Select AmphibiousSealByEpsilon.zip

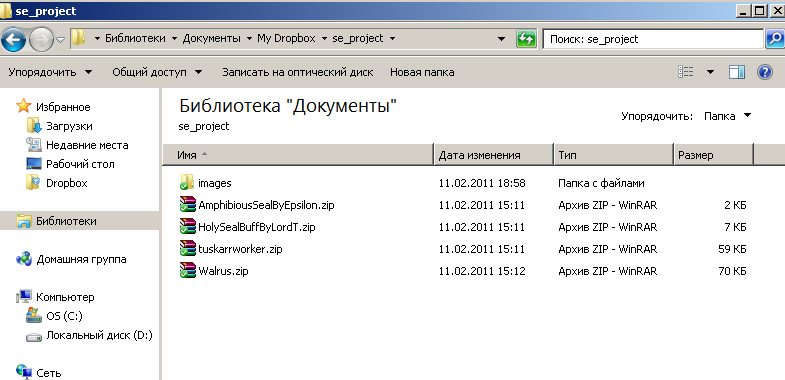tap(266, 205)
